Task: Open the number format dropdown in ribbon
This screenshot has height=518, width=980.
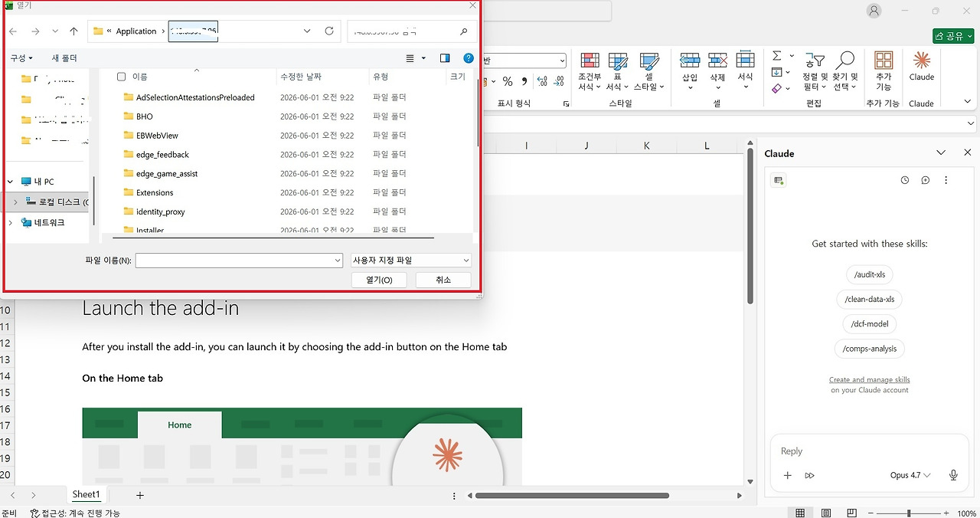Action: click(x=562, y=61)
